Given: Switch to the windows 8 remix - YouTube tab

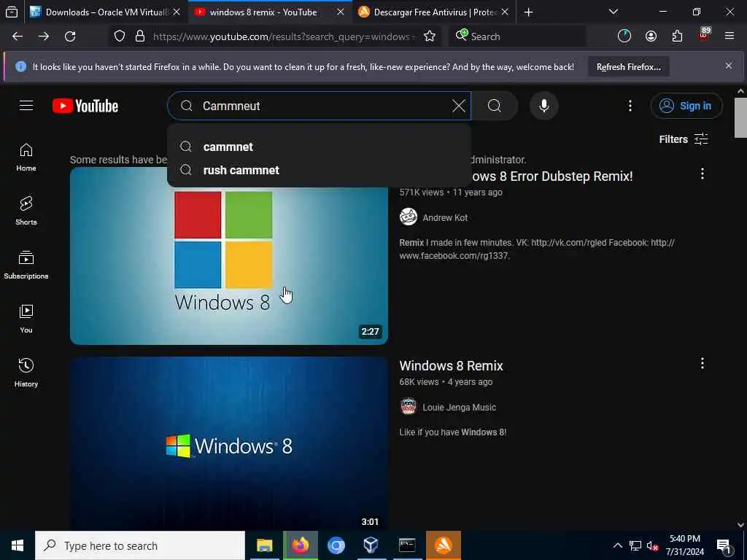Looking at the screenshot, I should pos(270,12).
